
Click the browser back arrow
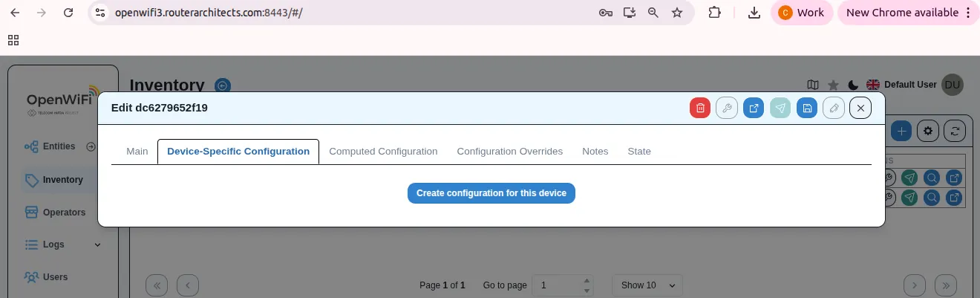[x=15, y=13]
